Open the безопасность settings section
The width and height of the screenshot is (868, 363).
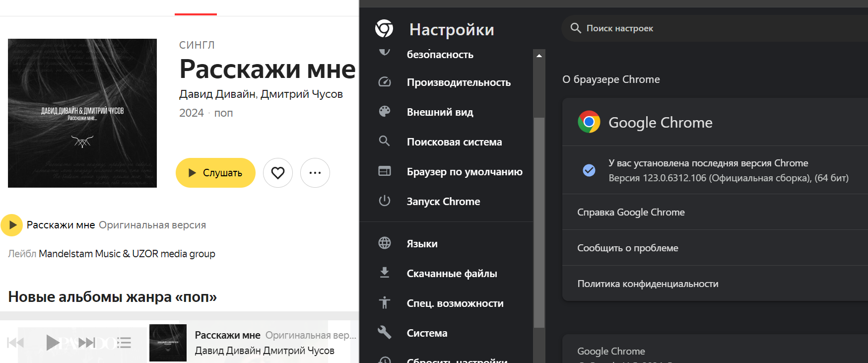click(x=440, y=54)
